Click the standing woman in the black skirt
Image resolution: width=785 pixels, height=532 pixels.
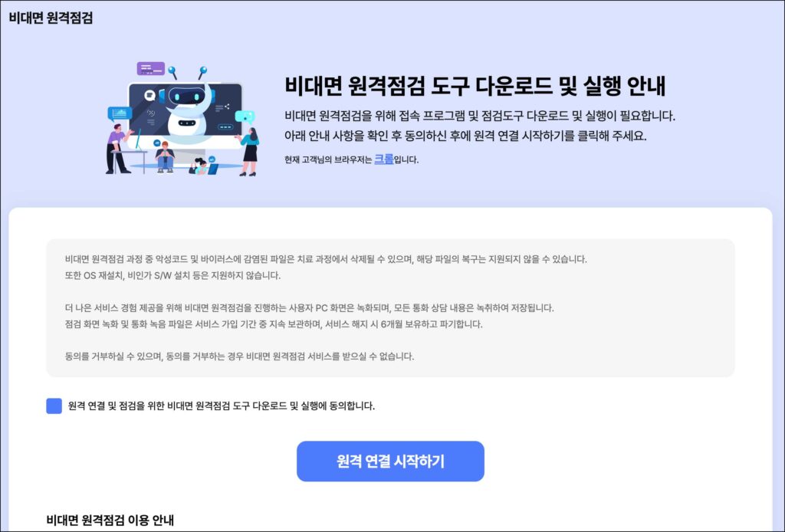[249, 152]
